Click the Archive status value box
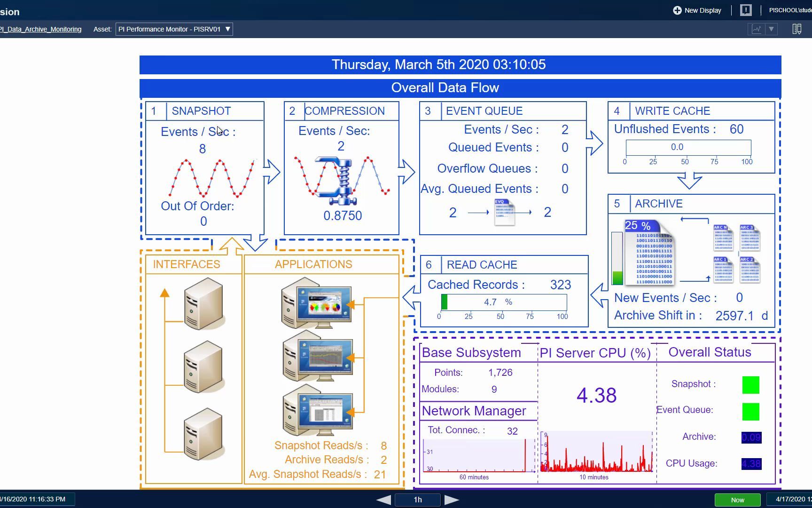Screen dimensions: 812x508 [751, 437]
